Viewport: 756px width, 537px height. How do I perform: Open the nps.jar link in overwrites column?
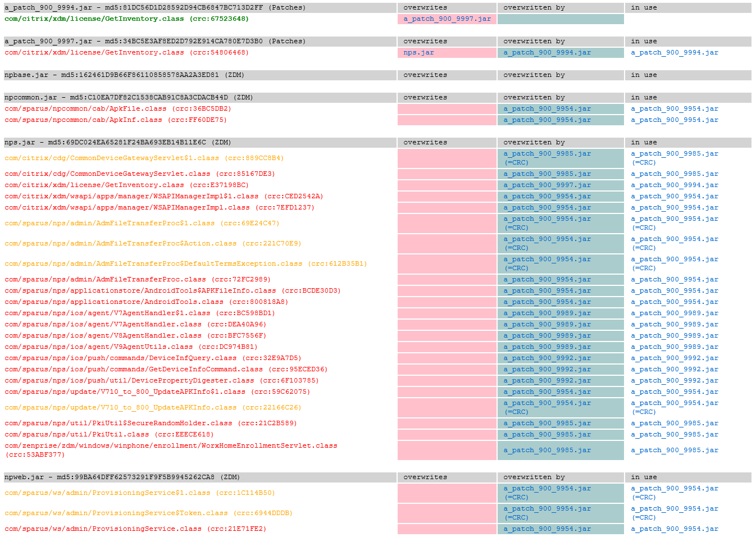coord(418,52)
